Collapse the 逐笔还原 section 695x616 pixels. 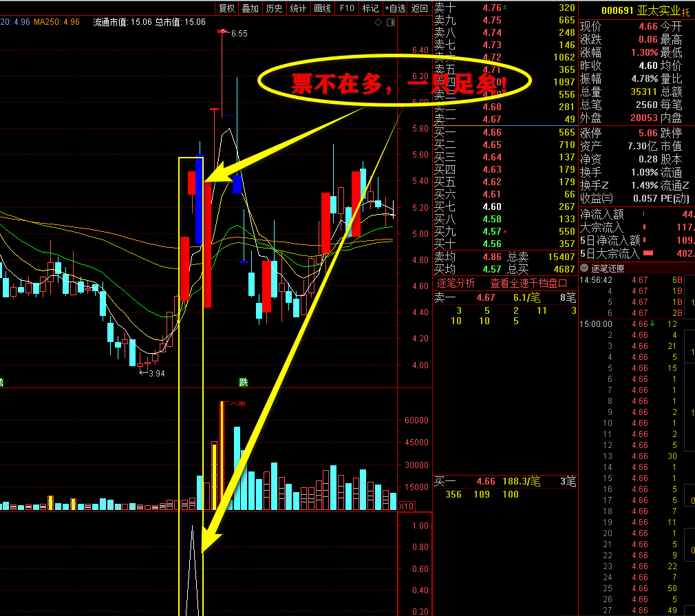(584, 268)
